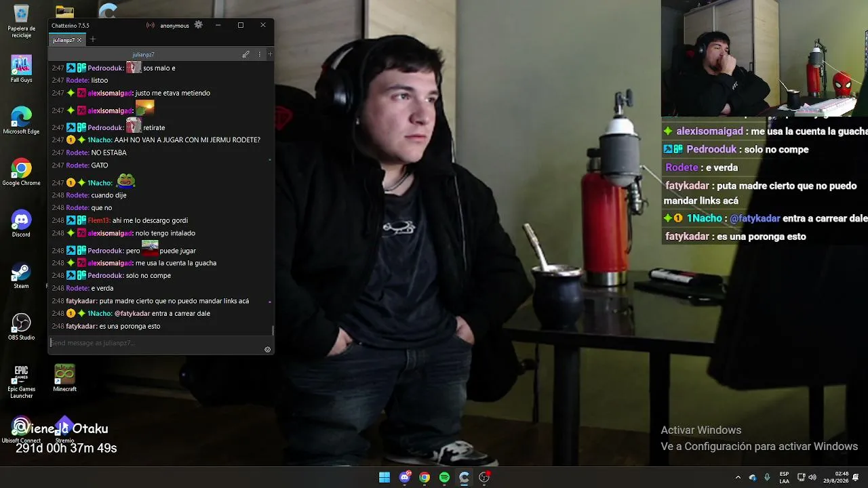Add a new Chatterino tab

coord(93,39)
